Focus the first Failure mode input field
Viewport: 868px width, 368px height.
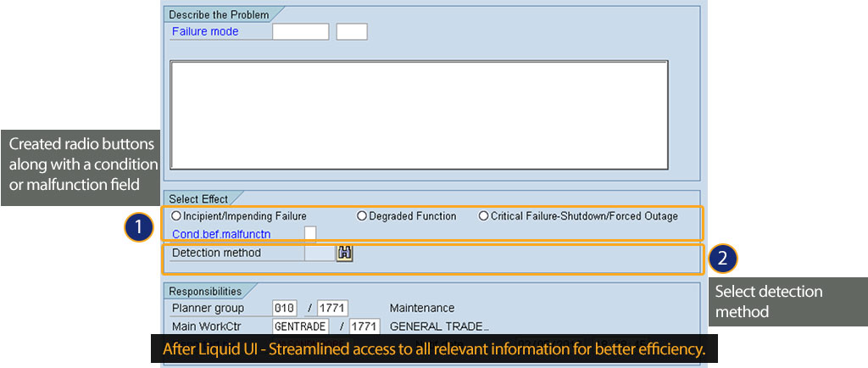pyautogui.click(x=300, y=32)
